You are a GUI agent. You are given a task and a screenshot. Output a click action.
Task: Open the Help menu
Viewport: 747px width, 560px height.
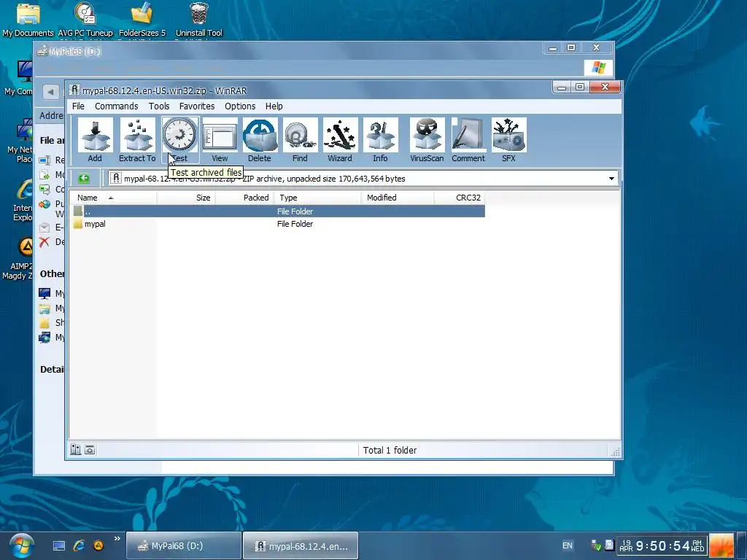274,106
